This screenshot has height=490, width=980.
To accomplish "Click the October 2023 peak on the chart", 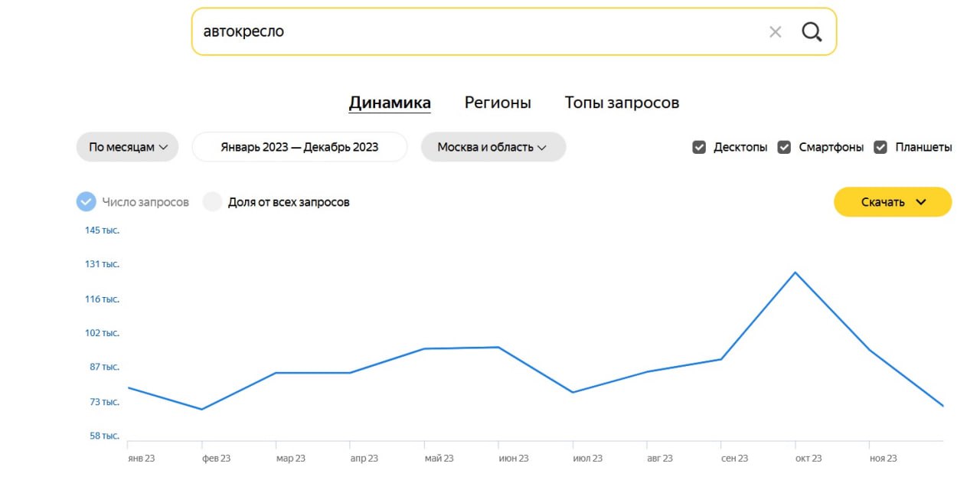I will tap(795, 273).
